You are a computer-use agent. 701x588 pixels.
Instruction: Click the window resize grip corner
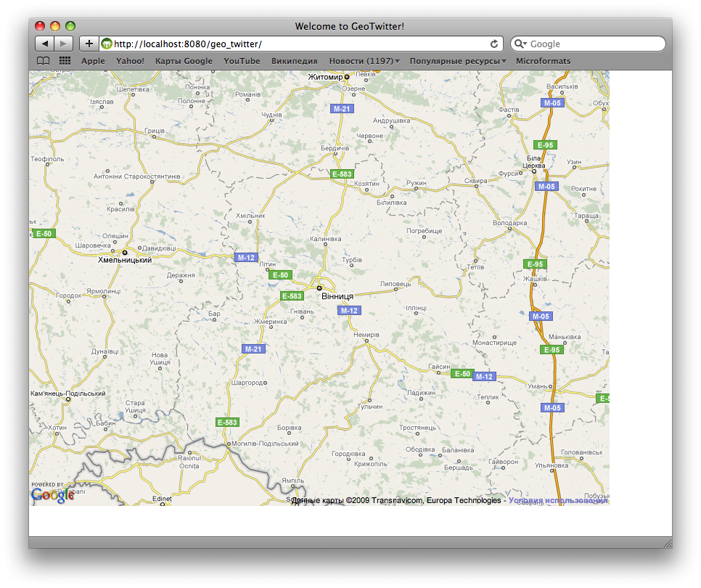click(x=668, y=544)
